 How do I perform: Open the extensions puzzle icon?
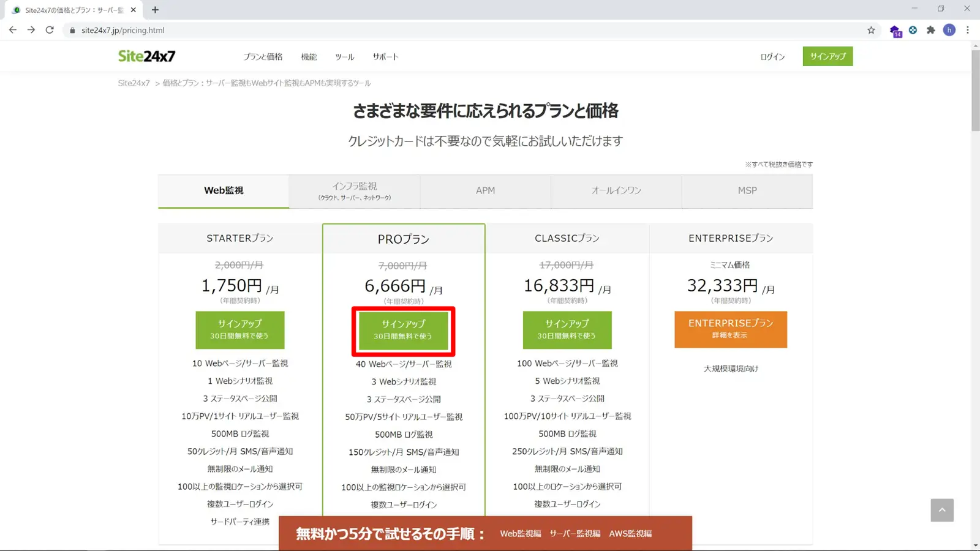click(931, 30)
